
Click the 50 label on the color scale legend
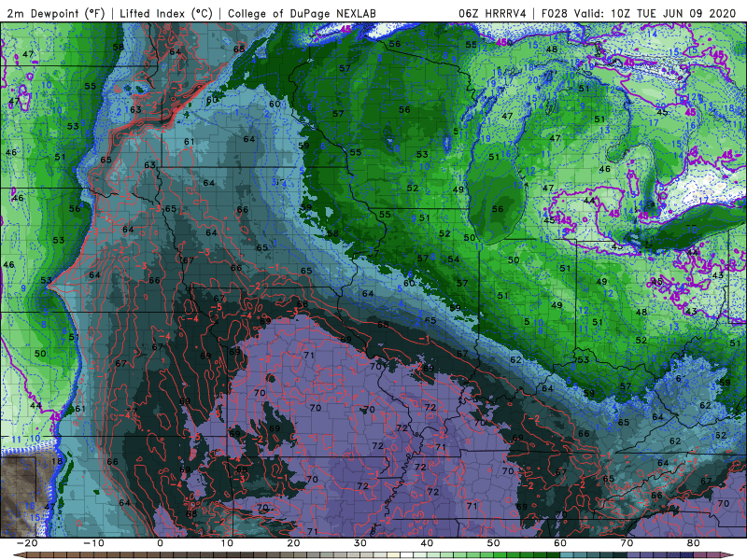coord(494,543)
